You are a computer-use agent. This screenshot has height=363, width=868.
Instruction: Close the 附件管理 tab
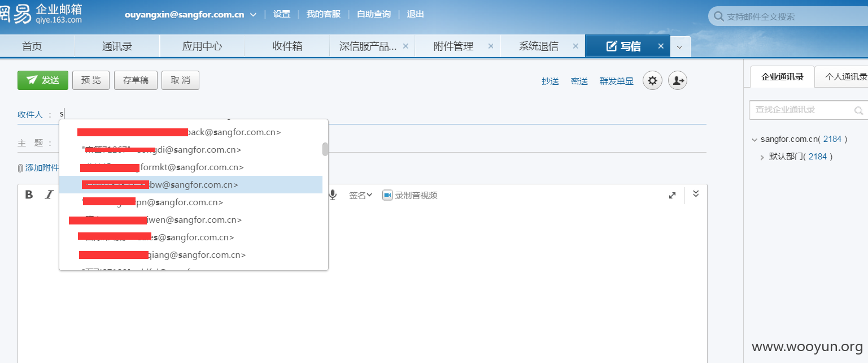491,46
